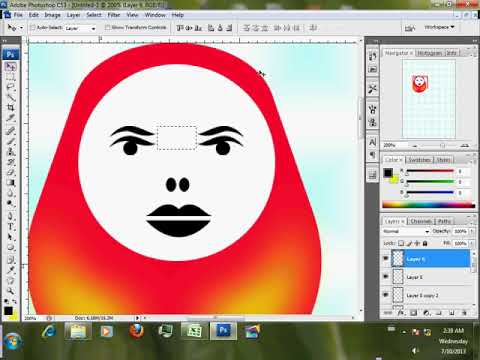
Task: Select the Gradient tool in toolbox
Action: coord(11,183)
